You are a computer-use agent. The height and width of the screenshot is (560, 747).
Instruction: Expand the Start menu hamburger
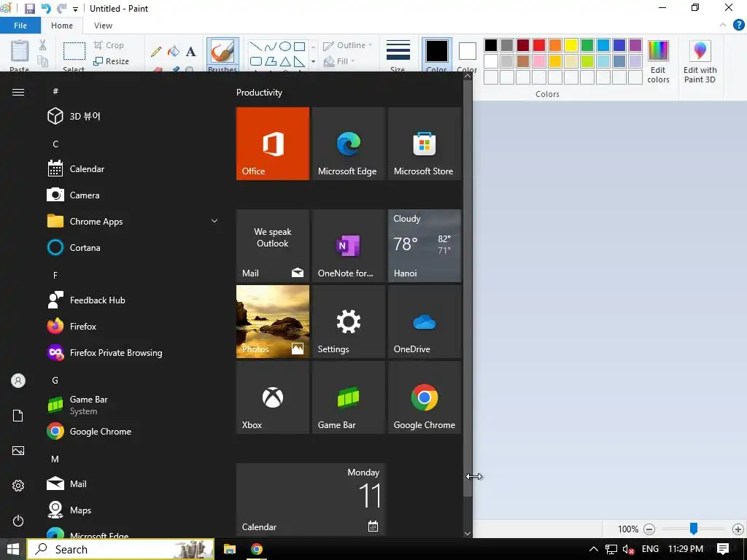(18, 92)
